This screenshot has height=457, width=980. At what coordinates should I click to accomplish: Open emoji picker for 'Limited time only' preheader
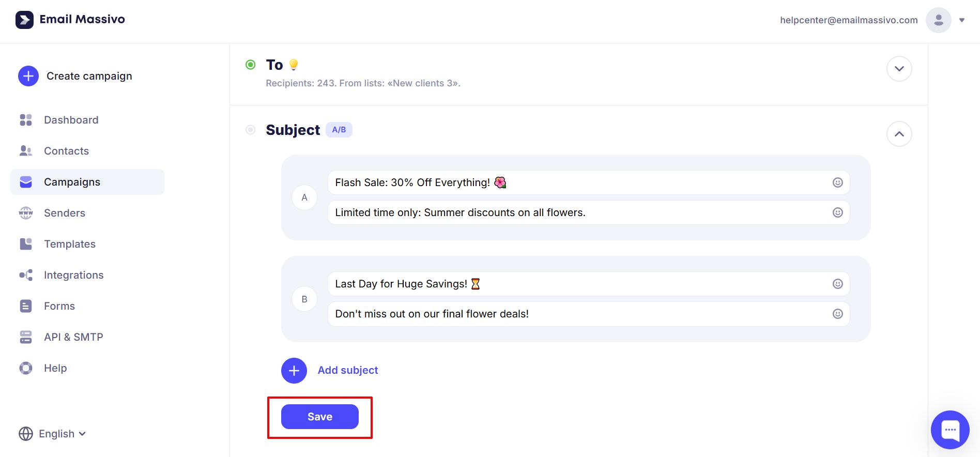837,212
